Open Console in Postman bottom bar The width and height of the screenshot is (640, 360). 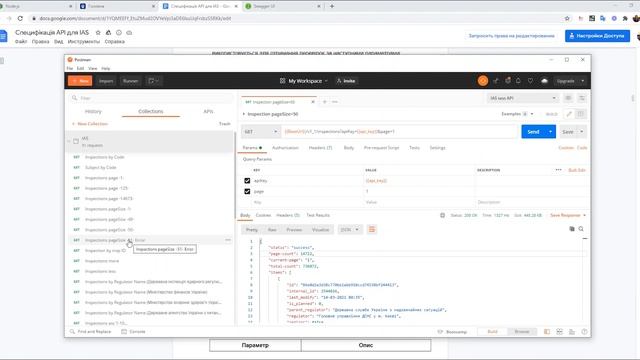click(x=133, y=331)
